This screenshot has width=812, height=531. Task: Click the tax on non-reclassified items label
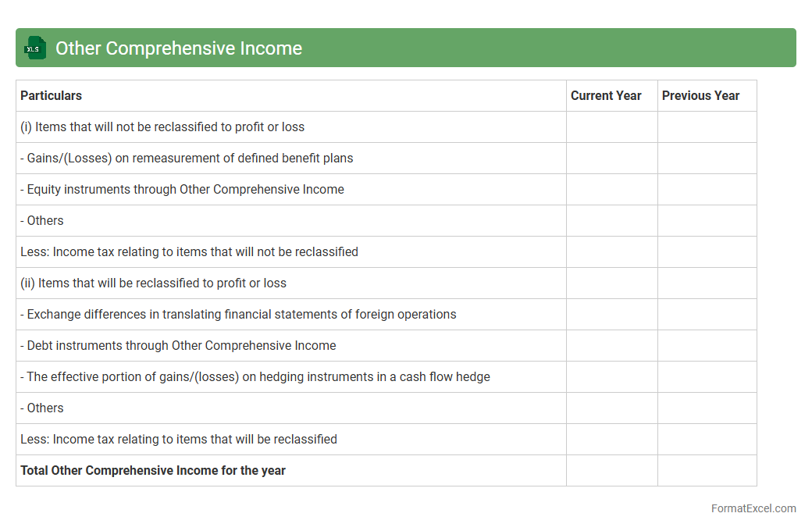point(189,251)
